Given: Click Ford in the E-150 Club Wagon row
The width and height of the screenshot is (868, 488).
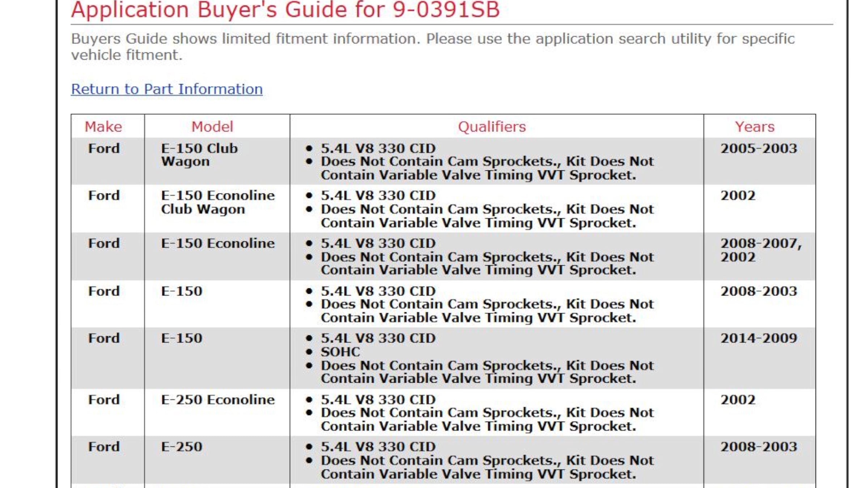Looking at the screenshot, I should pos(104,149).
